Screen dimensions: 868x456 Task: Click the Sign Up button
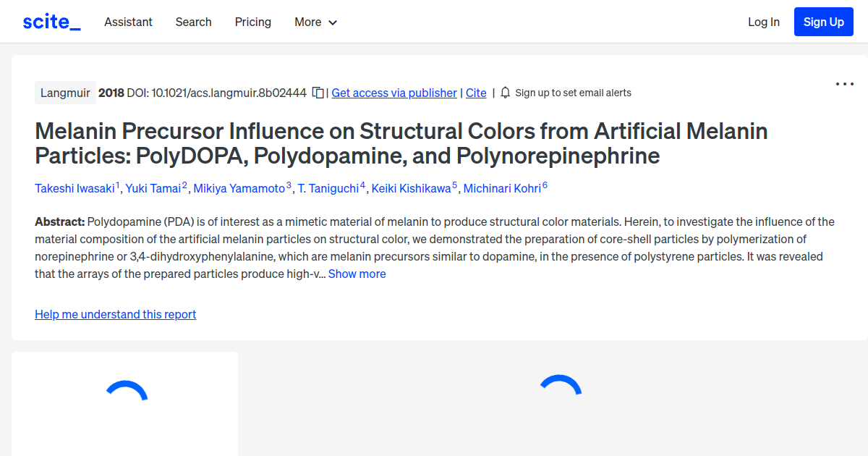click(823, 21)
